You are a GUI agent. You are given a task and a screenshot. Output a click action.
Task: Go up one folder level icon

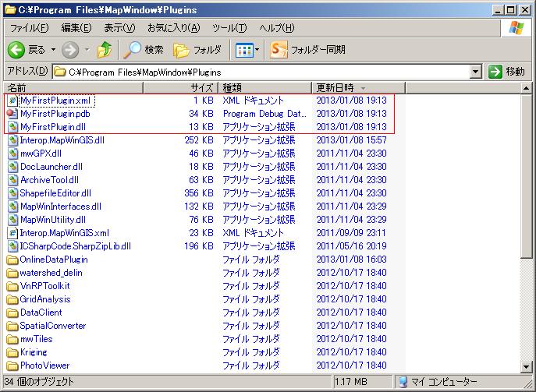pyautogui.click(x=105, y=50)
